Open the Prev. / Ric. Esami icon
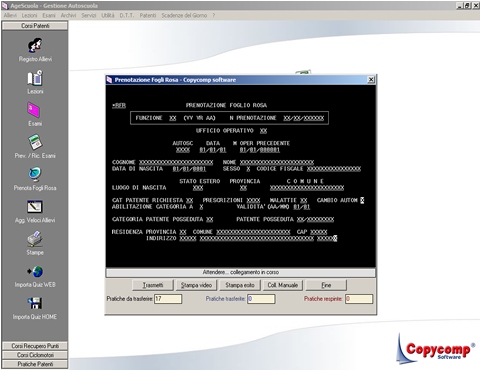Image resolution: width=480 pixels, height=370 pixels. tap(35, 143)
